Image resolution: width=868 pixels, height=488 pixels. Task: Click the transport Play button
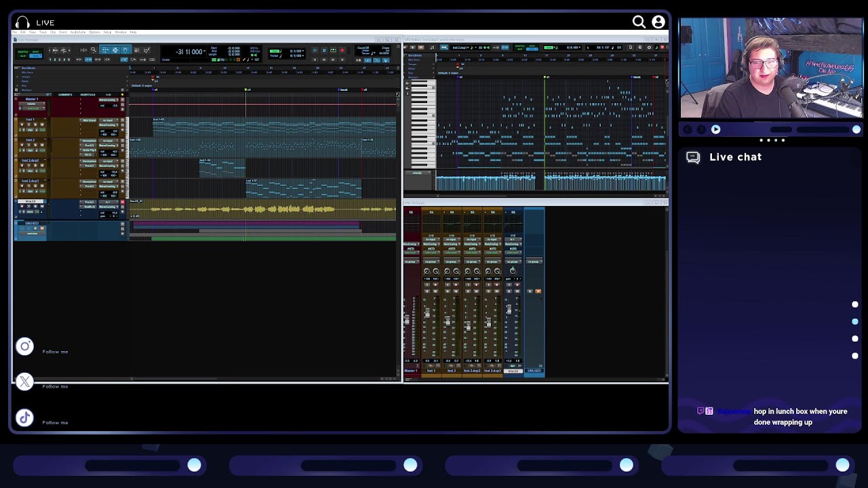(x=333, y=50)
